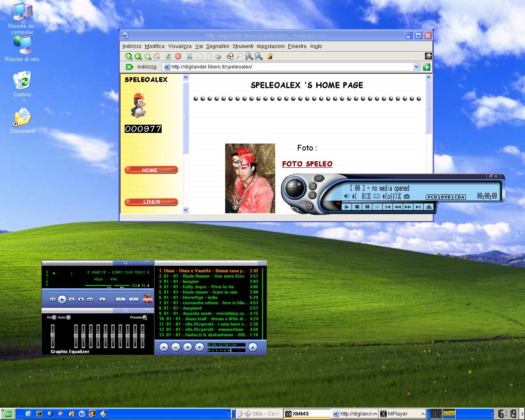Open the Strumenti menu
This screenshot has height=420, width=525.
coord(243,46)
